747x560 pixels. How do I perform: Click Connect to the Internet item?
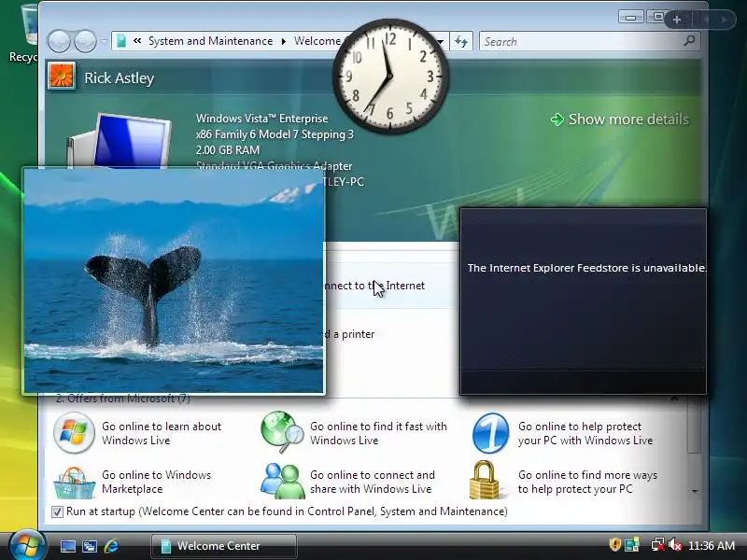coord(374,286)
